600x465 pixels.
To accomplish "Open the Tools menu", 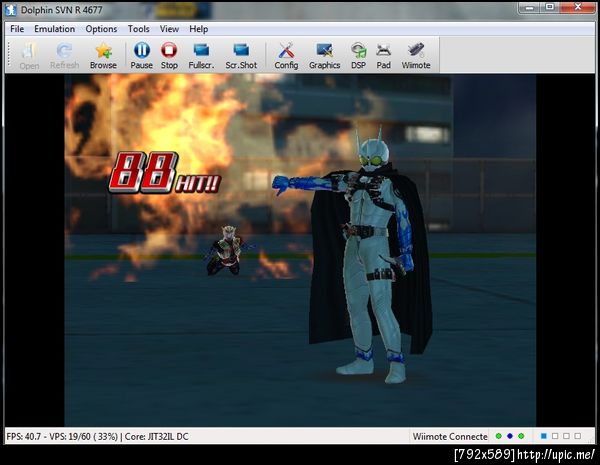I will [139, 29].
